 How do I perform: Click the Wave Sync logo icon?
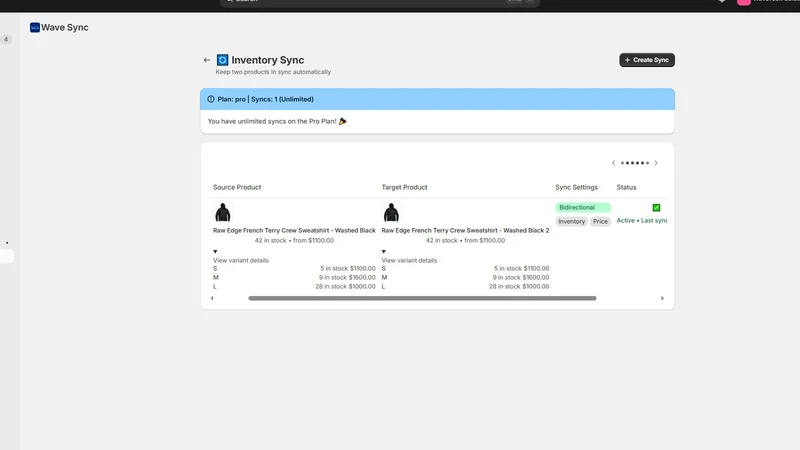coord(35,28)
